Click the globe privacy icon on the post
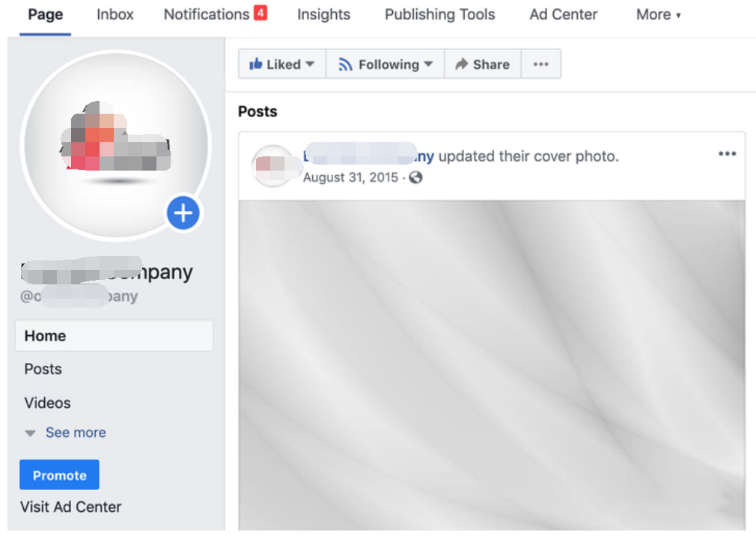Screen dimensions: 756x538 click(x=416, y=178)
